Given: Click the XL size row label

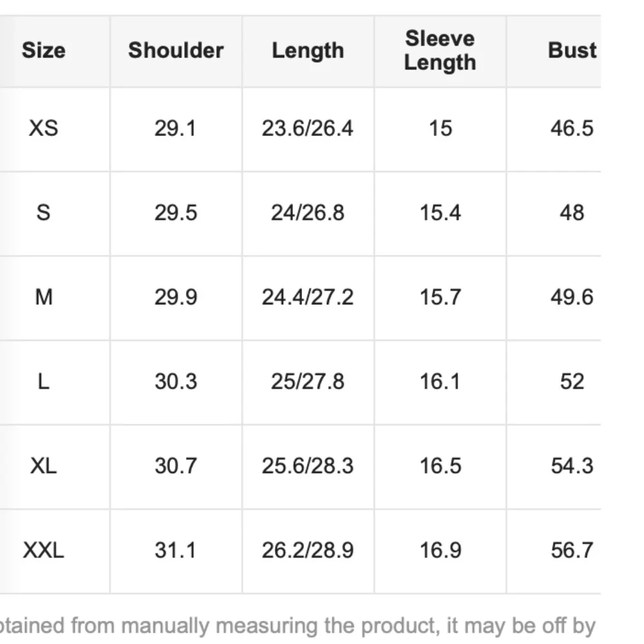Looking at the screenshot, I should point(43,466).
